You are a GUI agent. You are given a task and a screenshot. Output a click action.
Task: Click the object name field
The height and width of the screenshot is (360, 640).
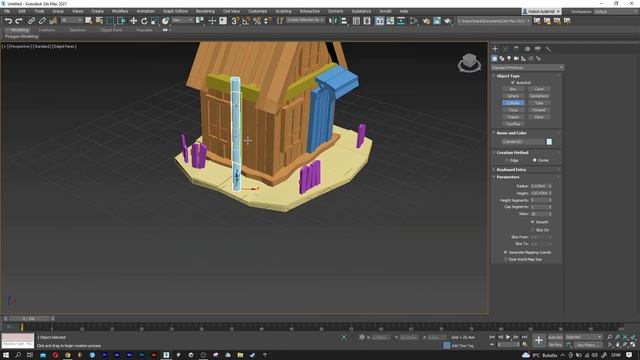[x=523, y=142]
